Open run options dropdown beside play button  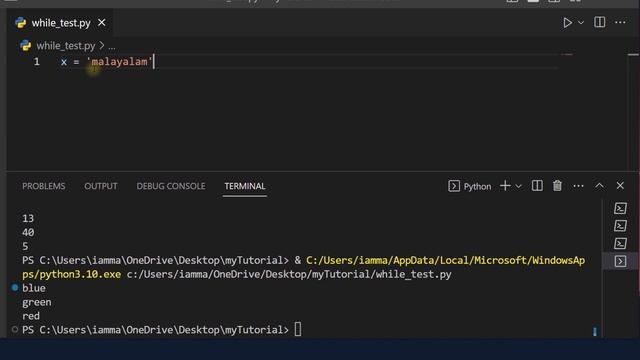coord(581,23)
